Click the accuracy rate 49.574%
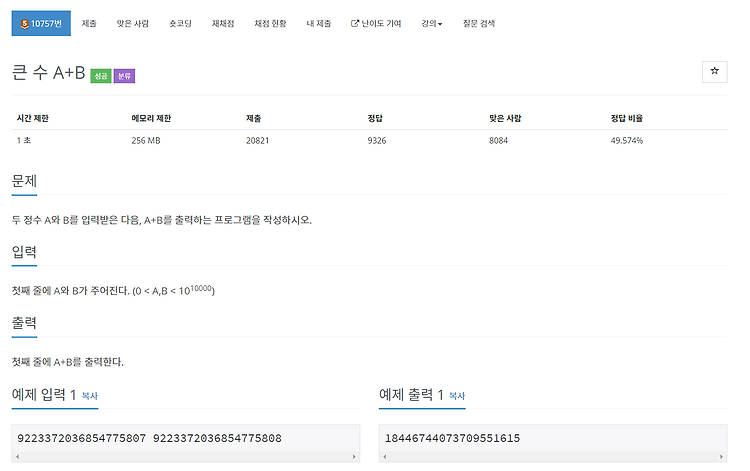750x471 pixels. (627, 141)
